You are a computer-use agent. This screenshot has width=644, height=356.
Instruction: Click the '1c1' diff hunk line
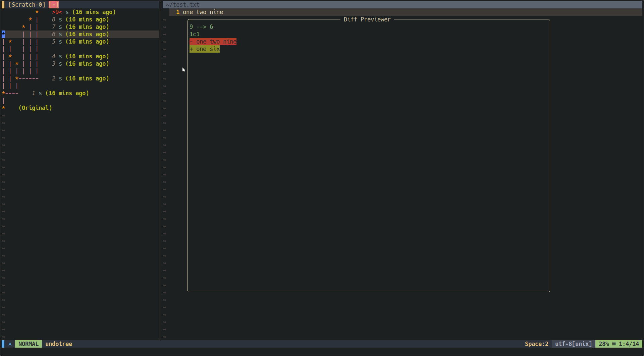pos(195,34)
